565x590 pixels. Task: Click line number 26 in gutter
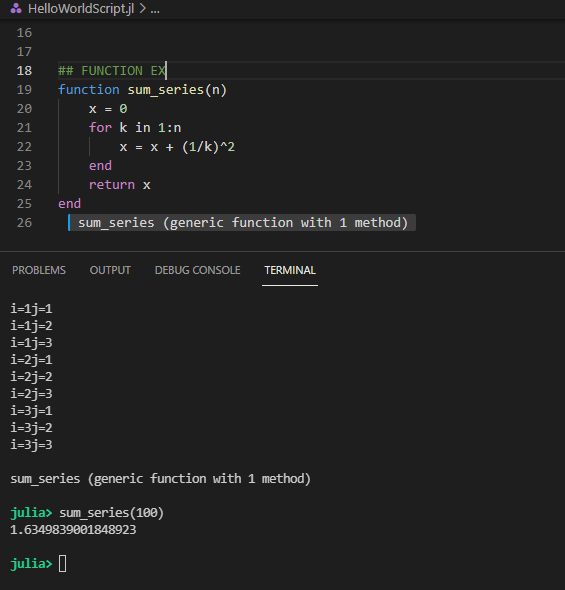coord(24,223)
